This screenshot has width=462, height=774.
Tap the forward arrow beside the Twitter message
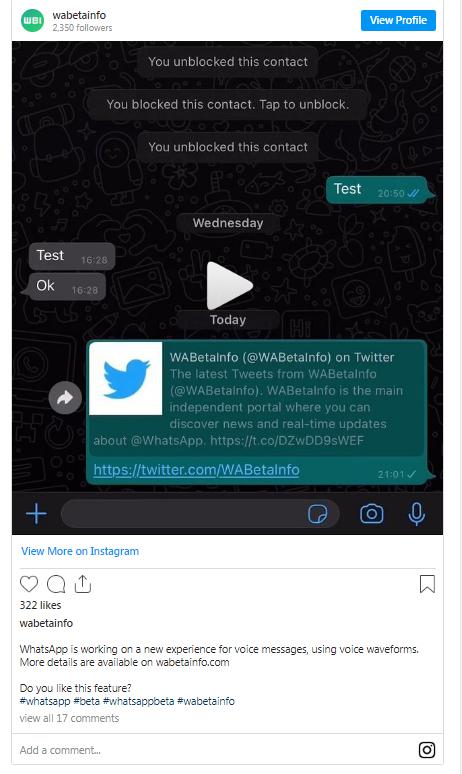point(65,397)
